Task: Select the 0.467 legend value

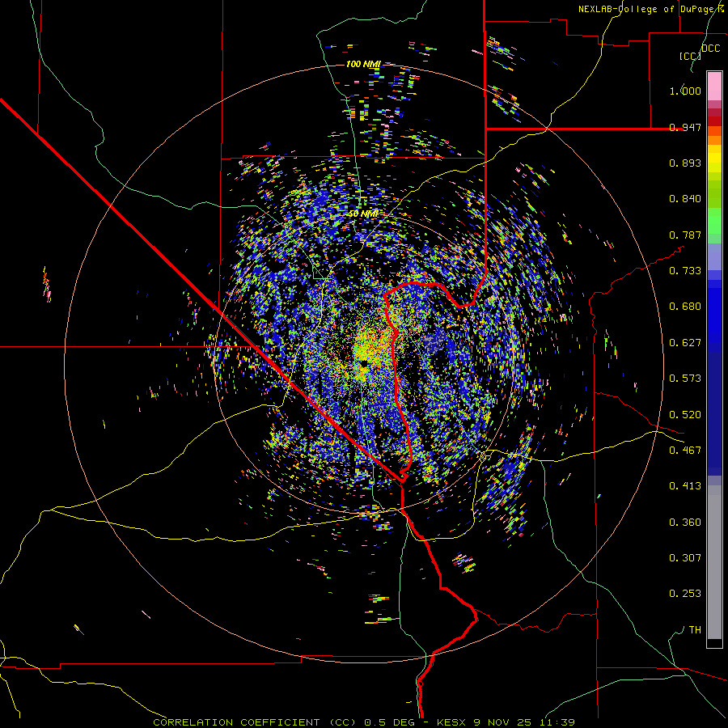Action: pos(685,451)
